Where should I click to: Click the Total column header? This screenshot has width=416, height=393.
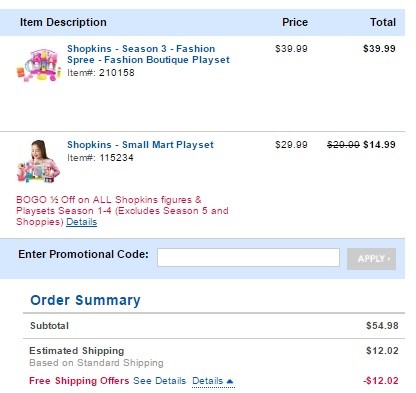(383, 22)
